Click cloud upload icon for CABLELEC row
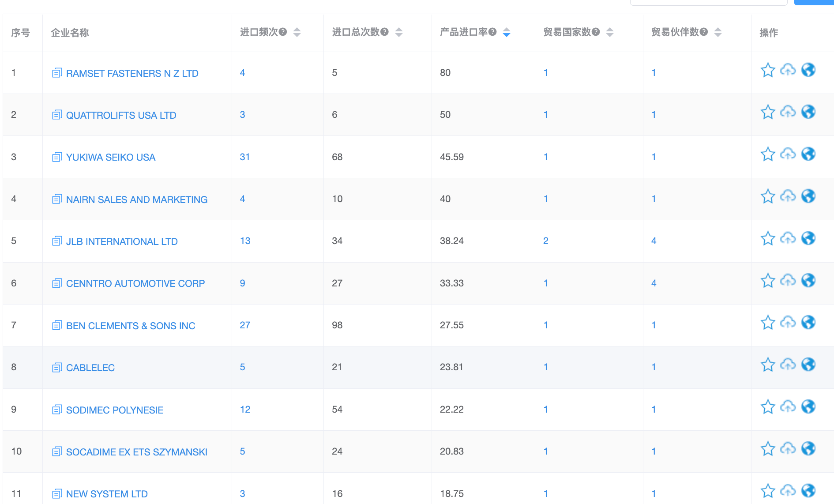 [788, 365]
